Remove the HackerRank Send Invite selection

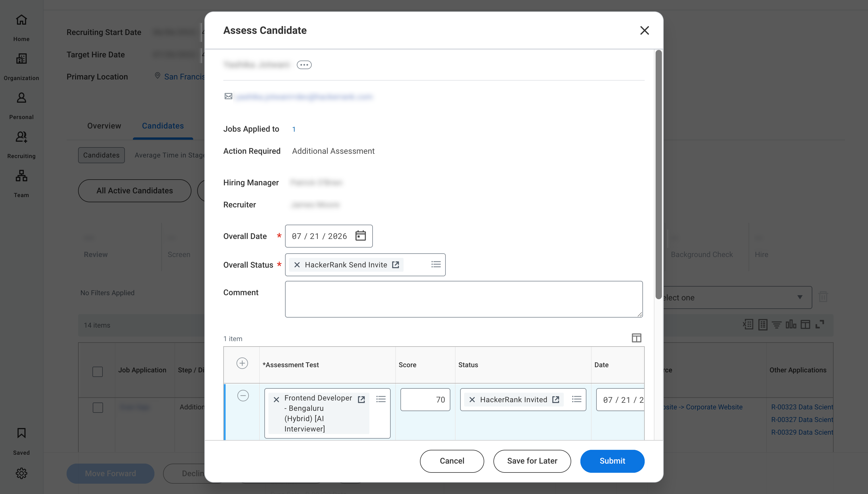[297, 264]
